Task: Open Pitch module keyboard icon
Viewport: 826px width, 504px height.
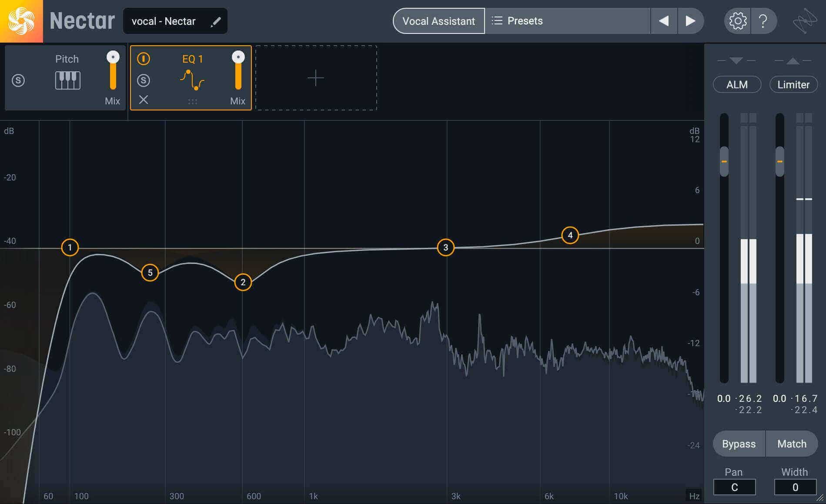Action: tap(67, 80)
